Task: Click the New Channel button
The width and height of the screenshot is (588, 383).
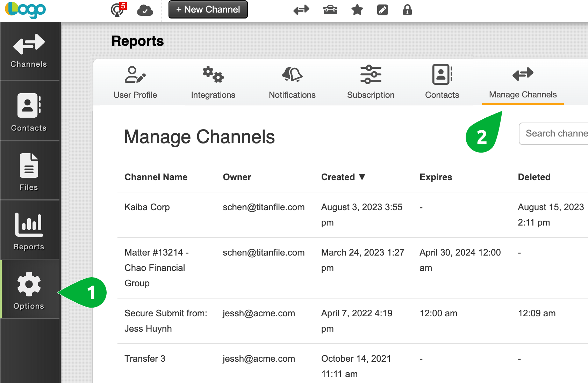Action: pyautogui.click(x=208, y=9)
